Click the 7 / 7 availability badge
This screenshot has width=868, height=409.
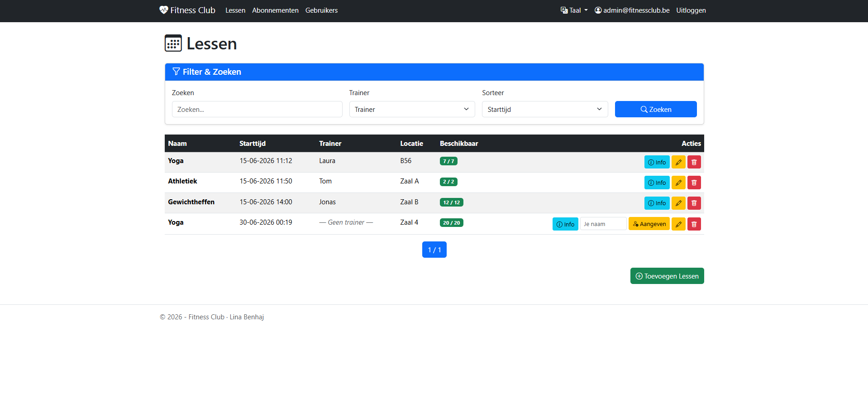pos(448,161)
